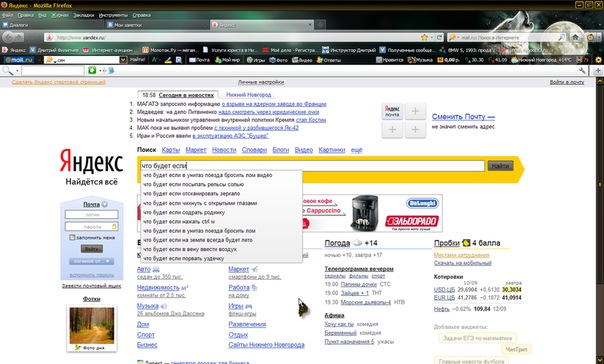Select suggestion 'что будет если порвать уздечку'

(183, 258)
